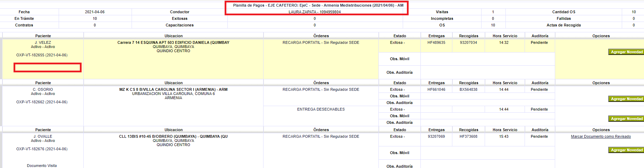Select patient name C. OSORIO
The width and height of the screenshot is (644, 168).
click(x=43, y=89)
